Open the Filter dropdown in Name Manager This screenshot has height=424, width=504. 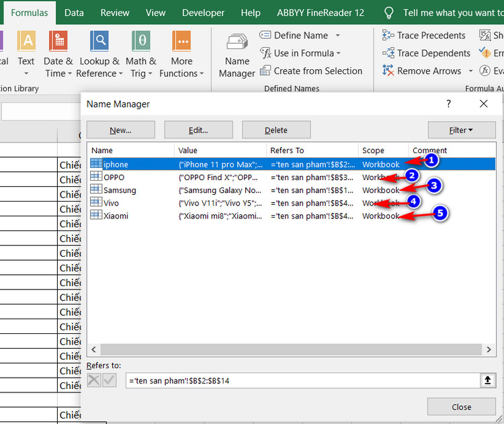coord(461,130)
